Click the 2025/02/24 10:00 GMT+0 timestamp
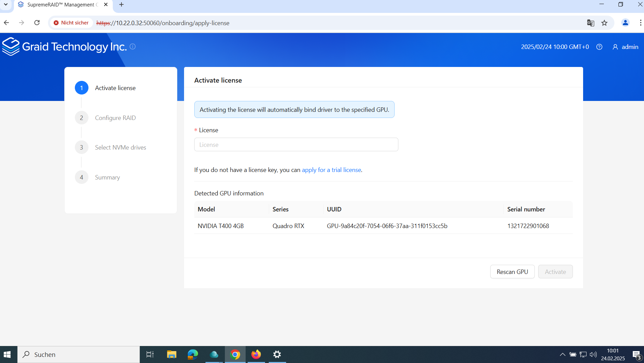 pos(555,47)
